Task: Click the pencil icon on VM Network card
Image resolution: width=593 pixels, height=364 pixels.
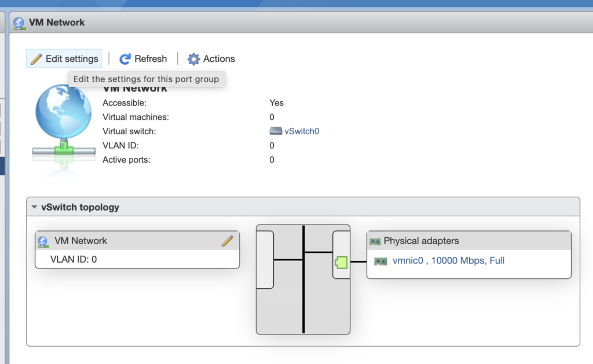Action: pos(227,241)
